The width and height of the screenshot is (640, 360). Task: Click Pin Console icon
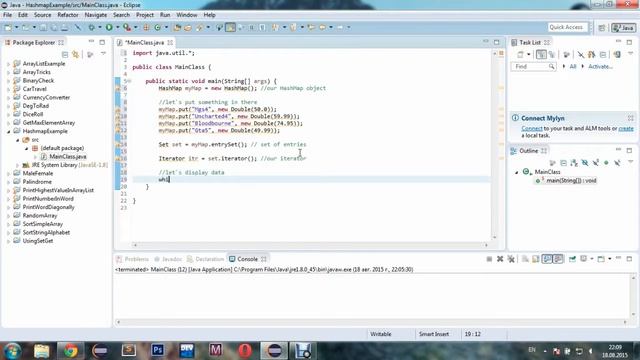coord(572,259)
